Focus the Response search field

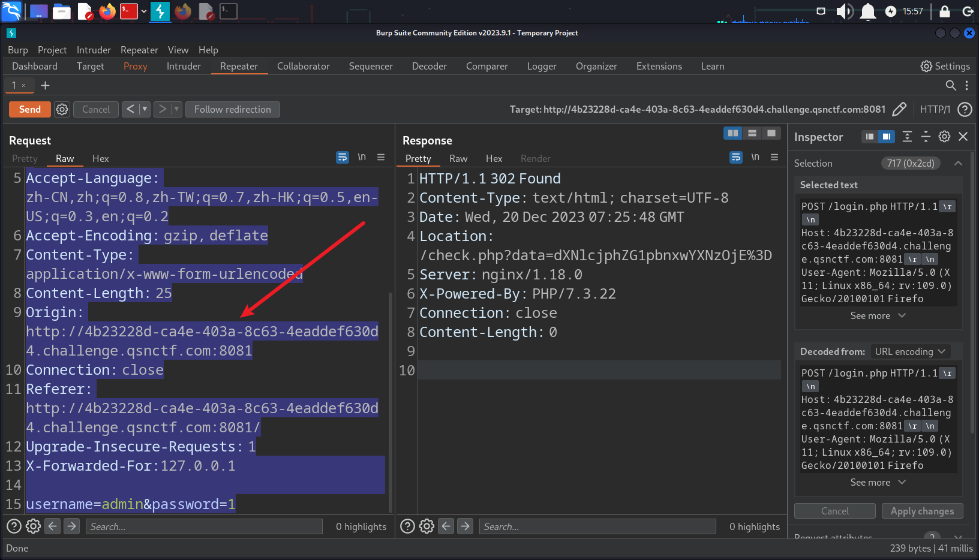(597, 526)
